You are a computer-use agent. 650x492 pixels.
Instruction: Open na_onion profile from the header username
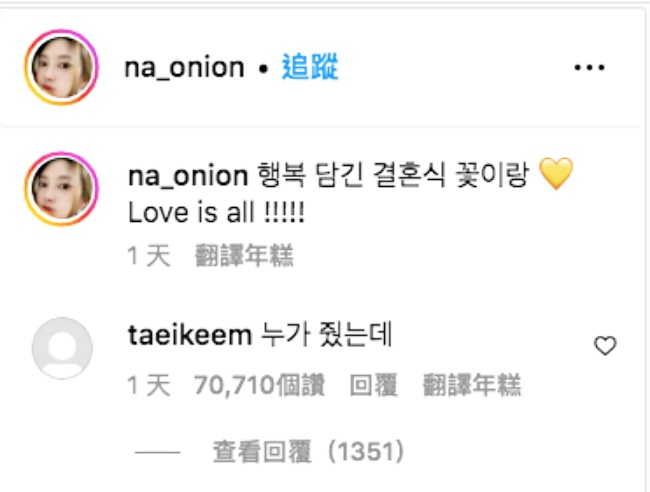coord(184,68)
